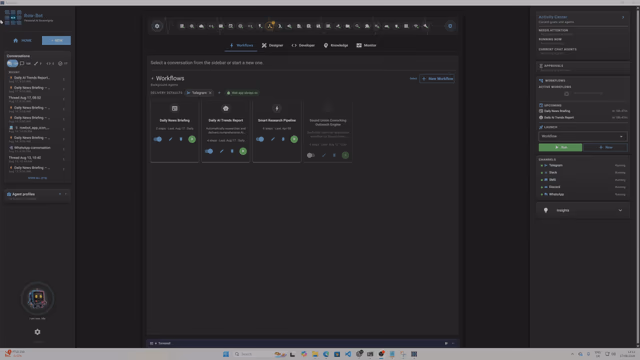Screen dimensions: 640x360
Task: Delete the Daily News Briefing workflow
Action: pos(181,139)
